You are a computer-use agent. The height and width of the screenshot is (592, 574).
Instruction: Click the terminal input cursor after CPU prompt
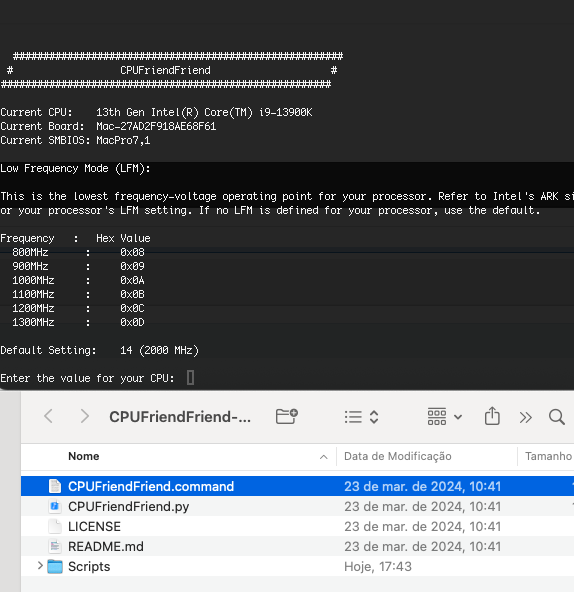click(x=191, y=378)
